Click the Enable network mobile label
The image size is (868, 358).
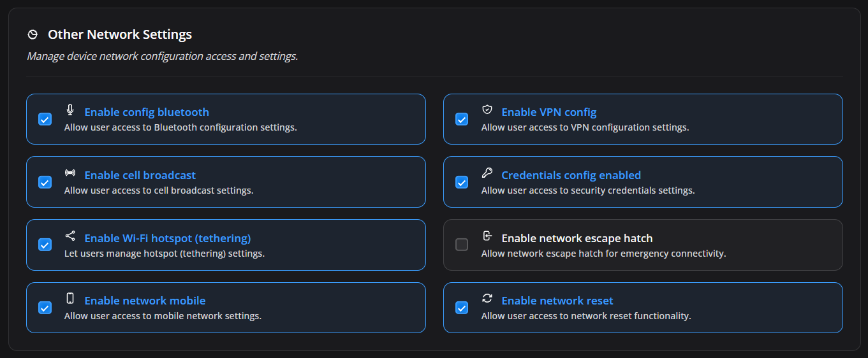[145, 301]
